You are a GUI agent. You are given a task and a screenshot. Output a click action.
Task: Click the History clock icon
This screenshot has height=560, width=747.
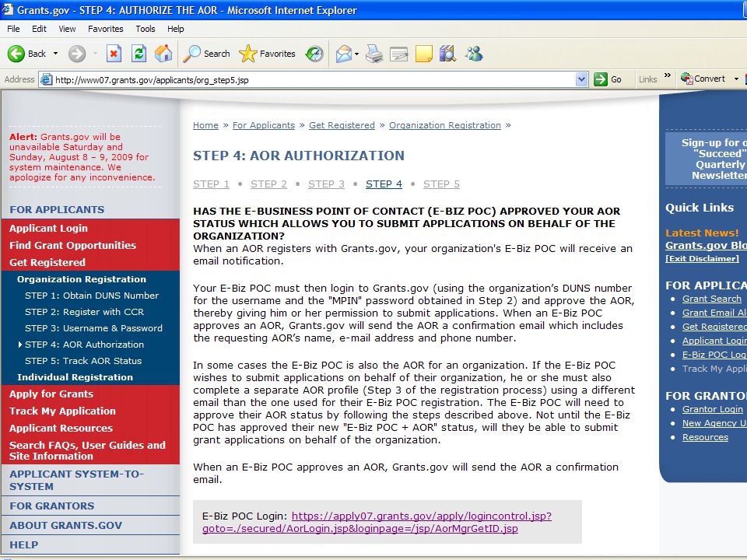pyautogui.click(x=314, y=54)
